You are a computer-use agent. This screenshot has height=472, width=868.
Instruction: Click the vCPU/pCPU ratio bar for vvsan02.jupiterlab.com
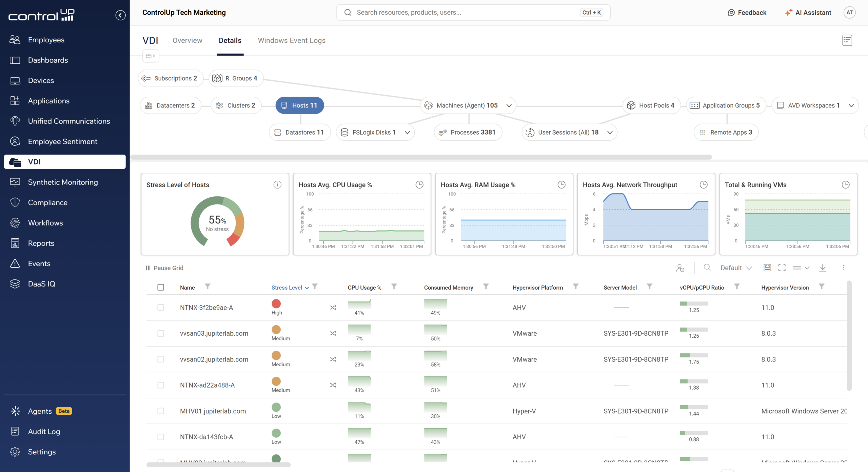click(x=694, y=355)
